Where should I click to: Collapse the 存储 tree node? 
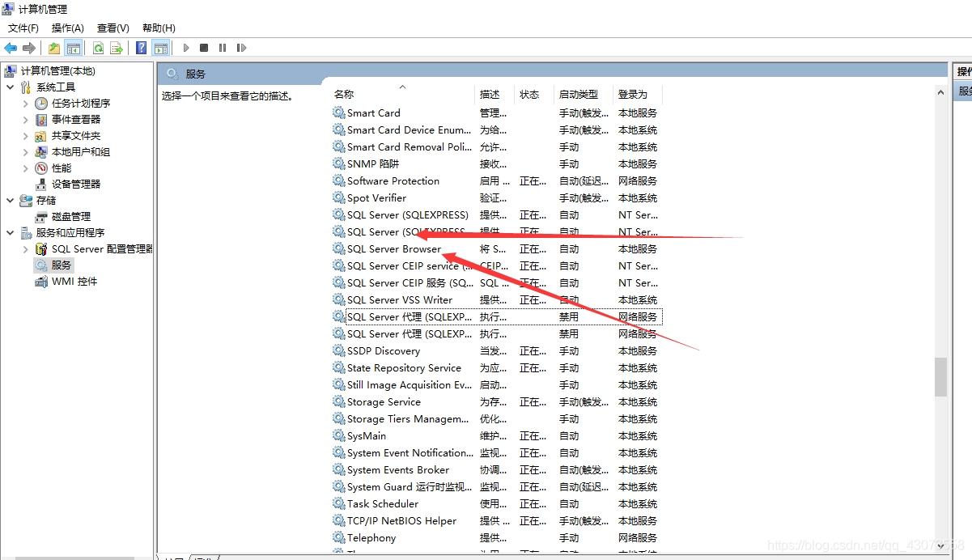click(10, 200)
